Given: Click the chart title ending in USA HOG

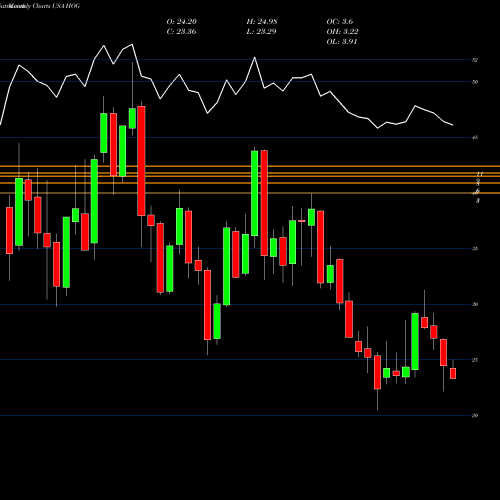Looking at the screenshot, I should (40, 6).
